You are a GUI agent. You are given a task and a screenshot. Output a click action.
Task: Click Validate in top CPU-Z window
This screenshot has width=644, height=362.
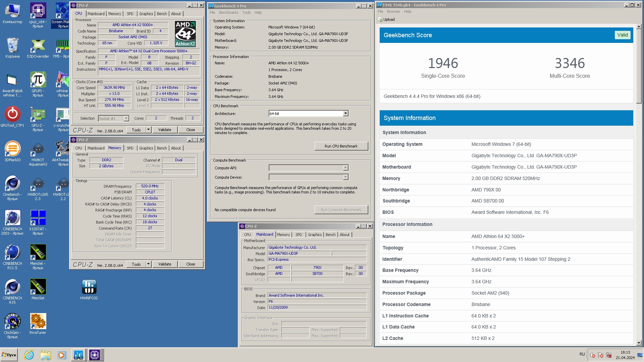tap(165, 130)
